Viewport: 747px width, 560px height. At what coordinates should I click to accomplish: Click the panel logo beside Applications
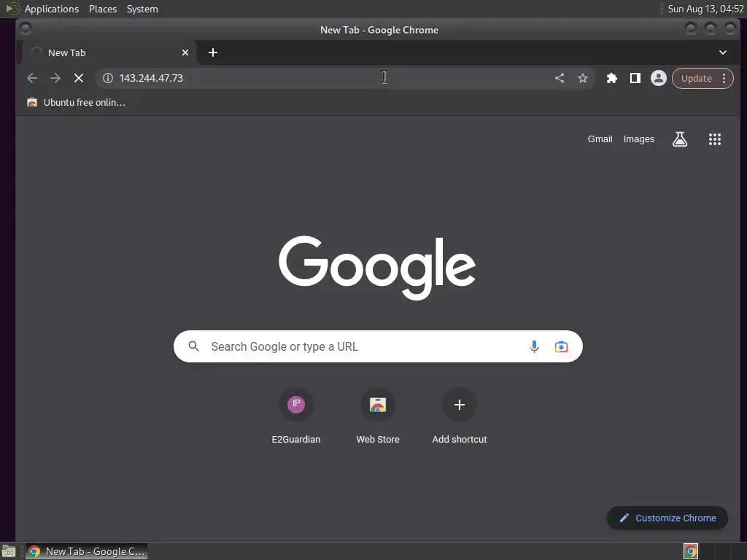tap(12, 9)
